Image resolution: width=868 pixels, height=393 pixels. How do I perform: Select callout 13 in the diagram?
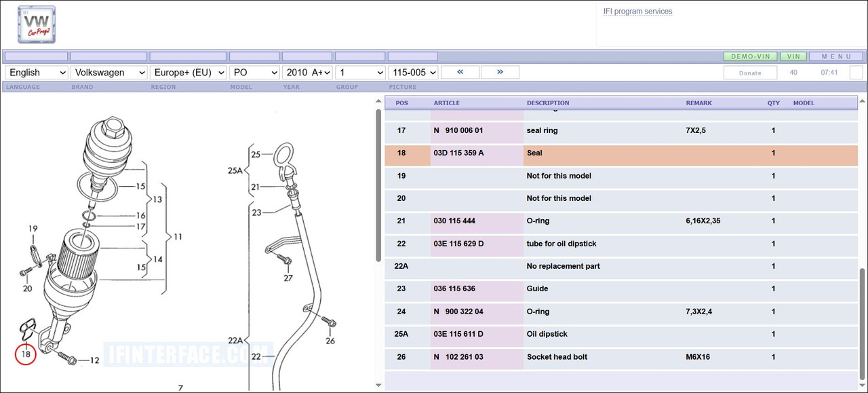[x=157, y=200]
